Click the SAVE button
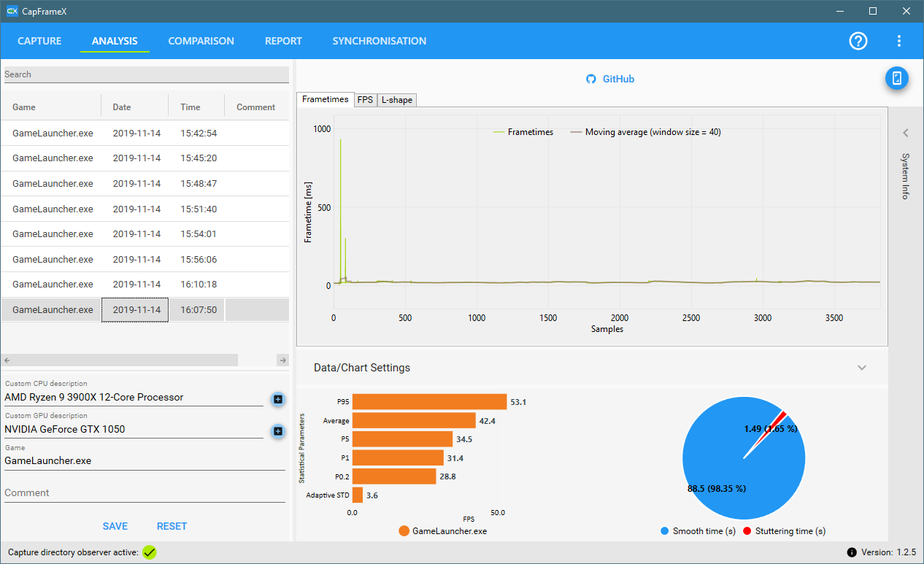Image resolution: width=924 pixels, height=564 pixels. [115, 526]
